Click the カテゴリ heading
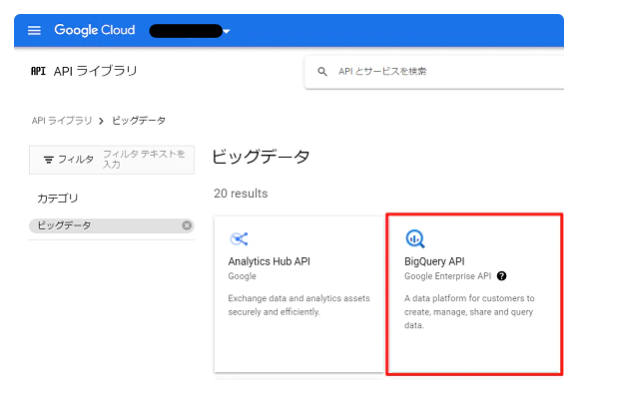The image size is (617, 413). (x=57, y=198)
